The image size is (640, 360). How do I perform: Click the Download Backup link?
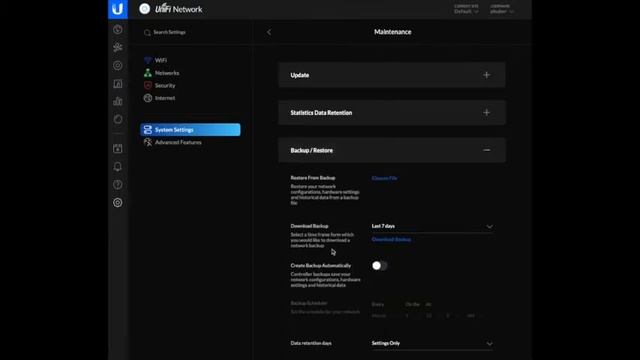coord(391,240)
